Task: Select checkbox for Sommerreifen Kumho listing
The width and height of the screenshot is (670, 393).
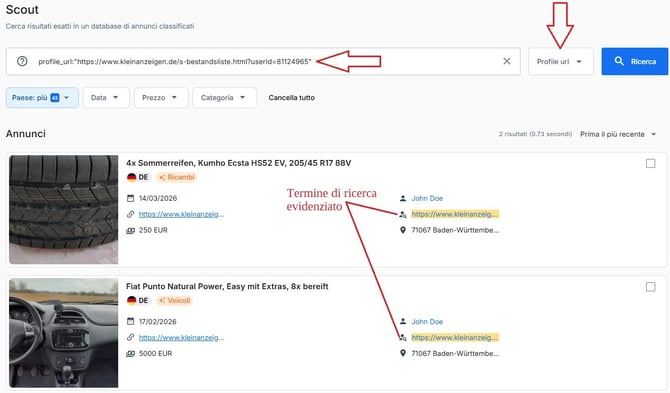Action: 650,164
